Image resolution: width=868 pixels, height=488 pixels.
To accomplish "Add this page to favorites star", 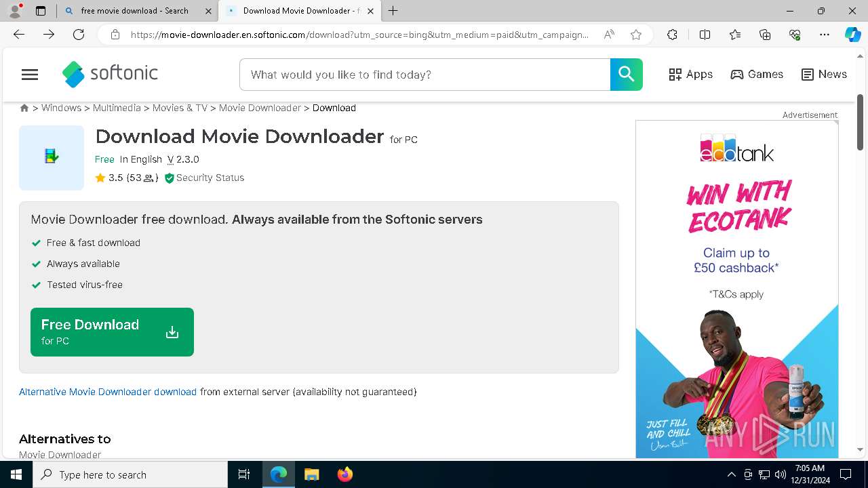I will click(636, 35).
